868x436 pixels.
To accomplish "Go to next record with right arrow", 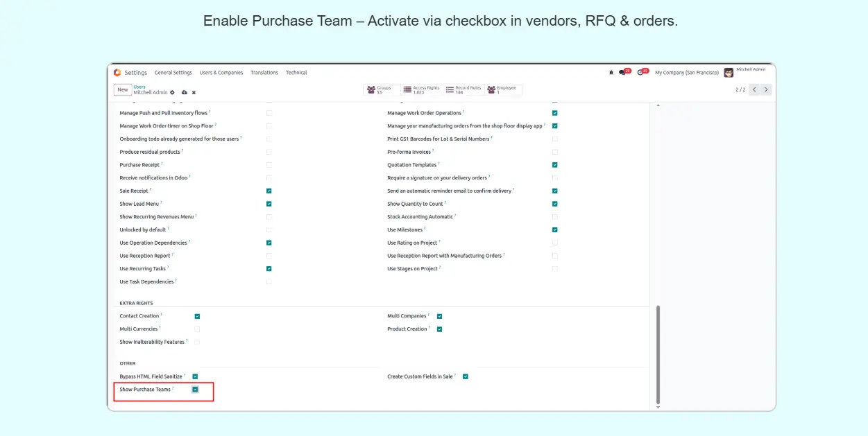I will point(766,89).
